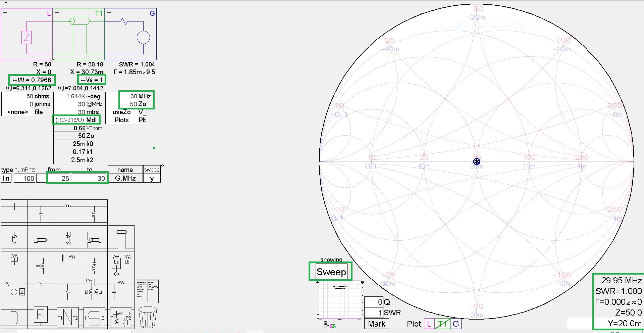
Task: Edit the sweep 'to' 30 field
Action: pos(89,178)
